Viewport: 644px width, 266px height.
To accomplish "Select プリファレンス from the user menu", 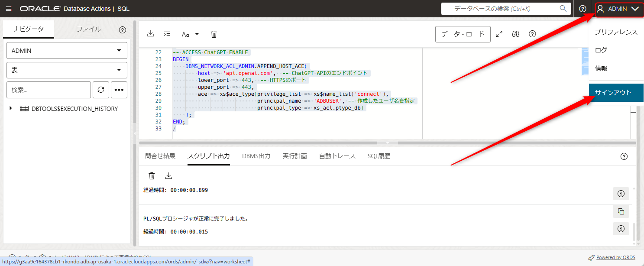I will tap(616, 32).
